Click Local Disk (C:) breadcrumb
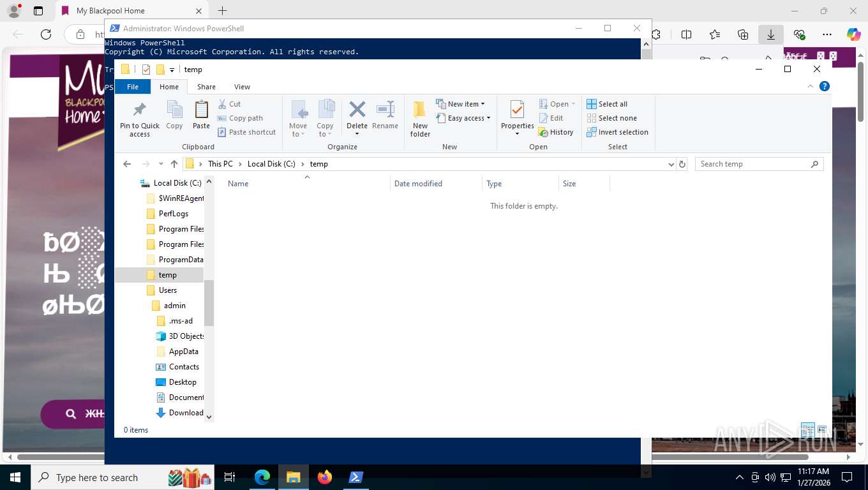The image size is (868, 490). pos(271,164)
